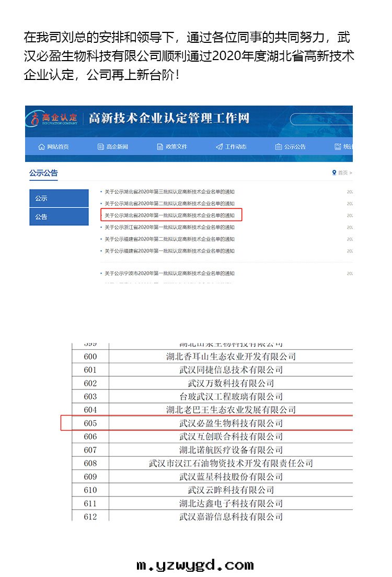Image resolution: width=392 pixels, height=577 pixels.
Task: Click the 高企认定 site logo
Action: (x=54, y=119)
